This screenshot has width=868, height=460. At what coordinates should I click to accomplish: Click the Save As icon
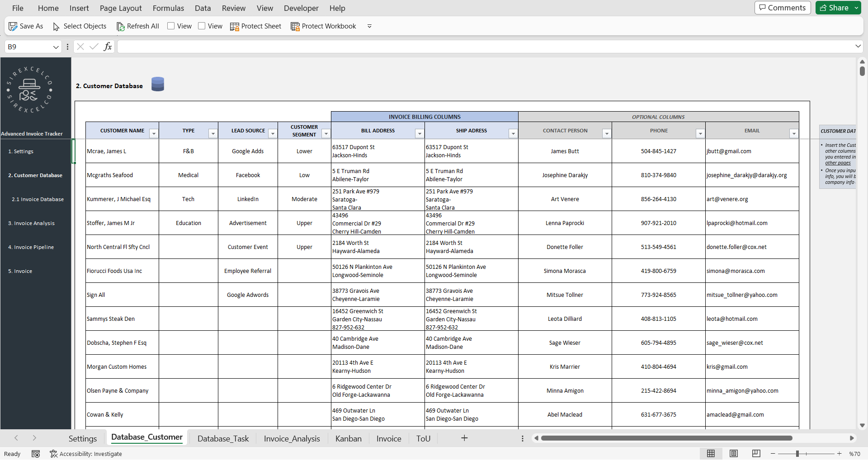pos(13,26)
